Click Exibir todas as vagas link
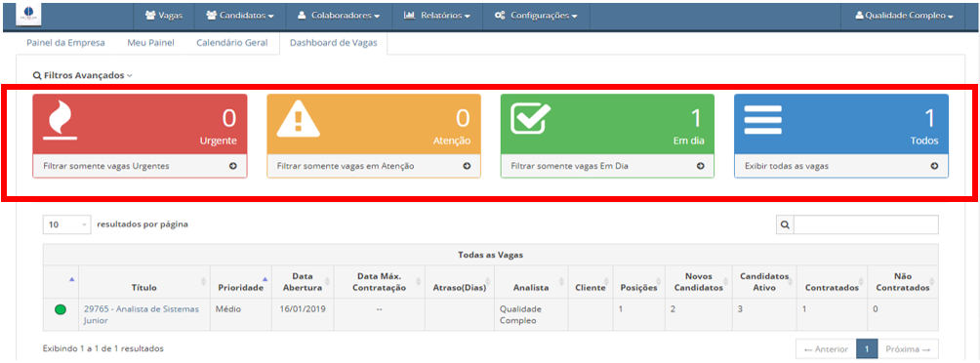Viewport: 980px width, 363px height. 787,167
